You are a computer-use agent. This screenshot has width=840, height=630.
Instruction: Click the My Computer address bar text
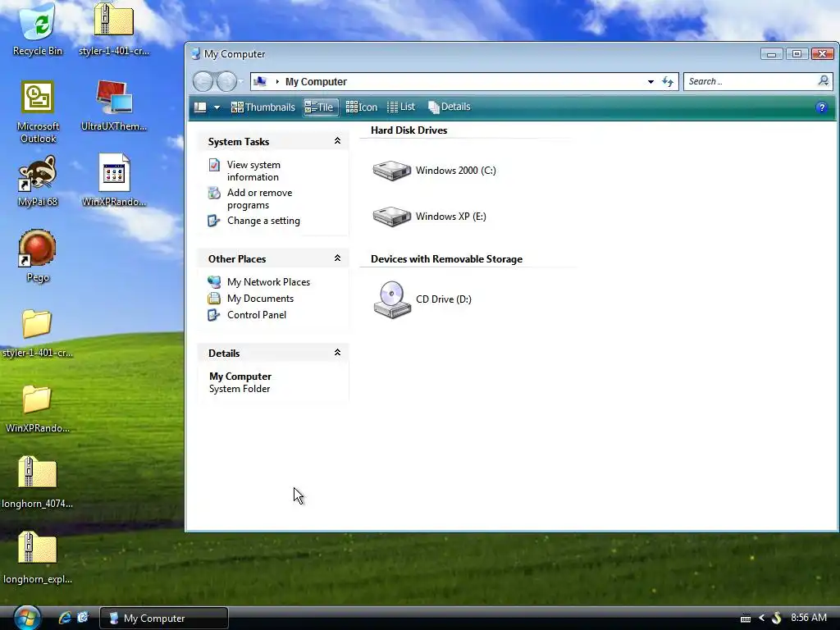[316, 82]
